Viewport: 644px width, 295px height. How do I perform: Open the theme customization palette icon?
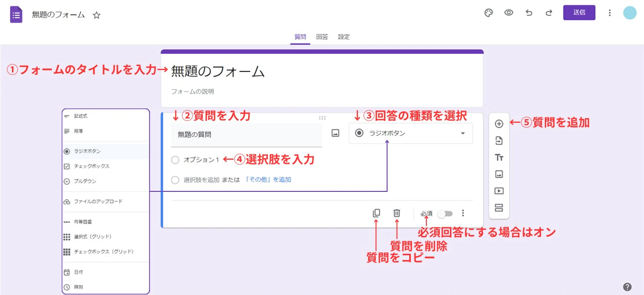click(x=488, y=13)
